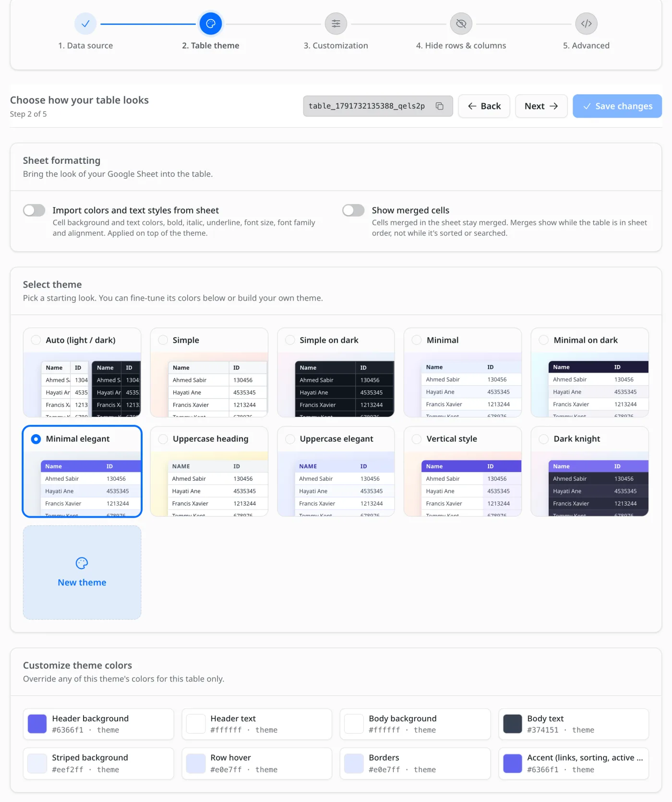Edit the Borders color swatch

[354, 764]
